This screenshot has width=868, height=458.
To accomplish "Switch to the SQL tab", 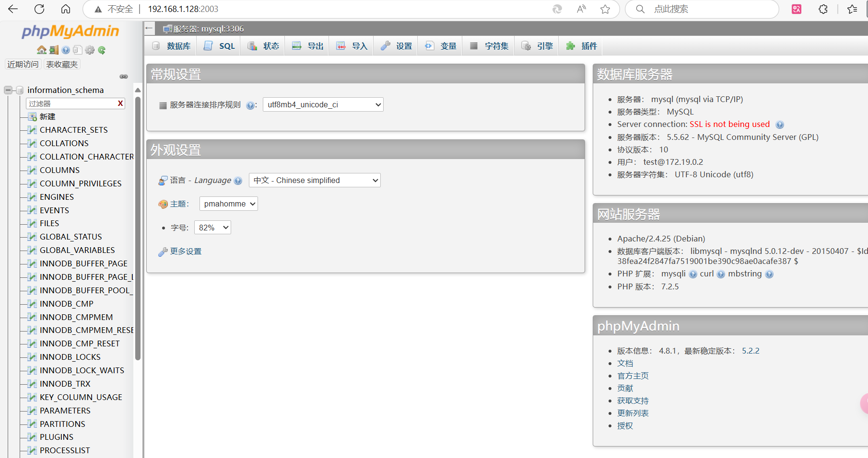I will [x=219, y=46].
